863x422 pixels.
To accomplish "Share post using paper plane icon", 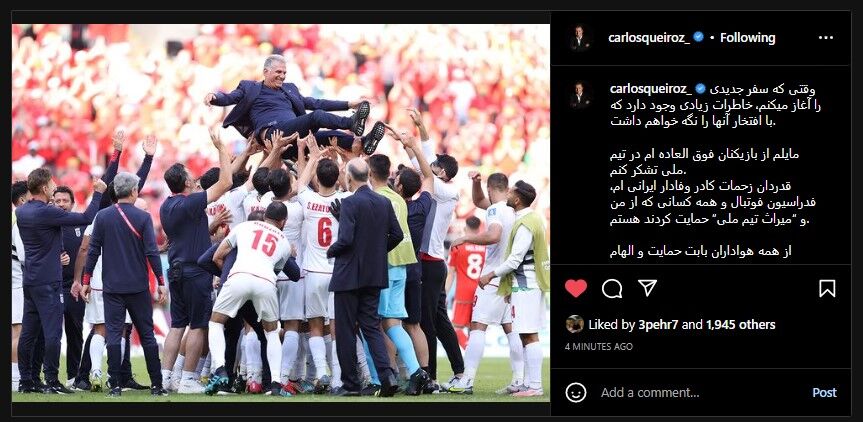I will (x=647, y=288).
